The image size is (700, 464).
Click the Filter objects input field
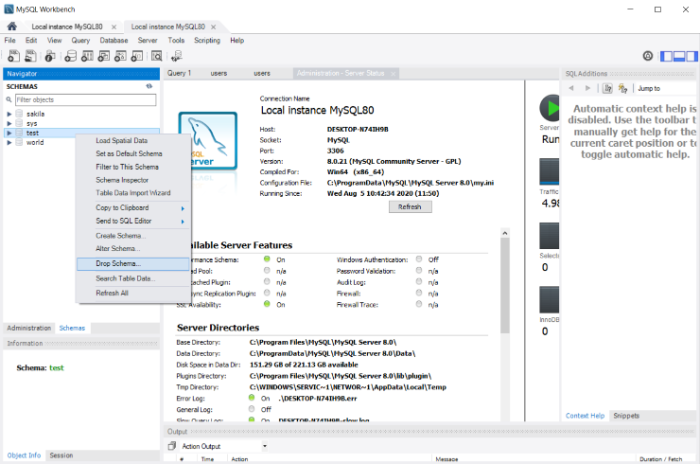pos(86,100)
